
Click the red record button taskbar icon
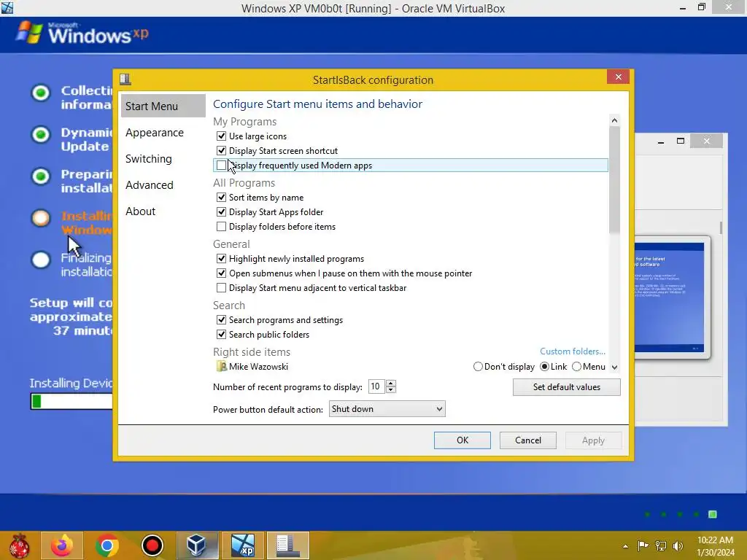pyautogui.click(x=152, y=545)
